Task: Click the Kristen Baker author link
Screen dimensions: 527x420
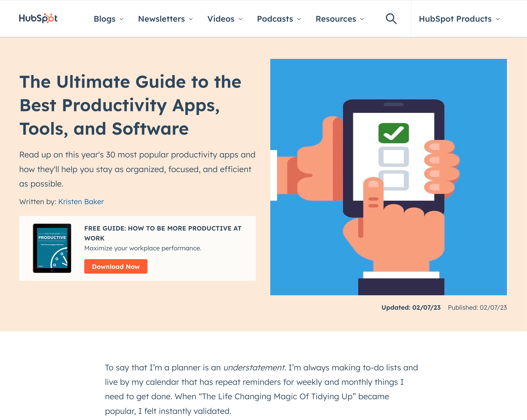Action: click(x=81, y=202)
